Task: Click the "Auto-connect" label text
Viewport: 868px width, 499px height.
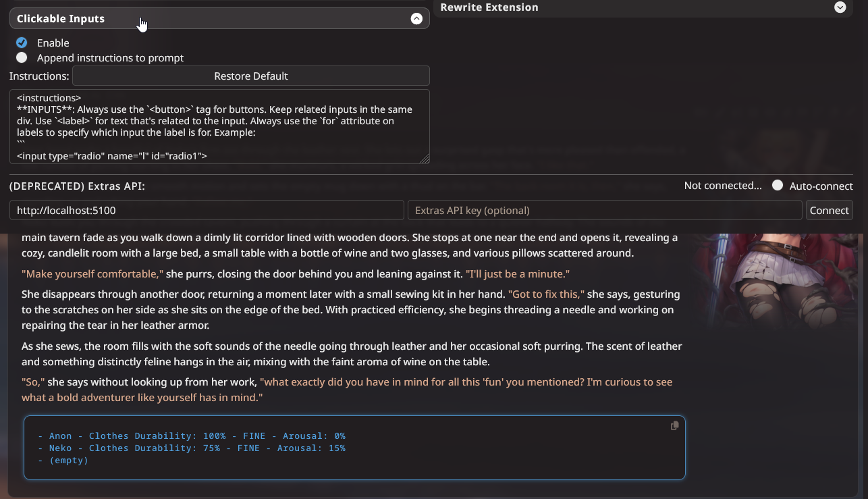Action: point(821,186)
